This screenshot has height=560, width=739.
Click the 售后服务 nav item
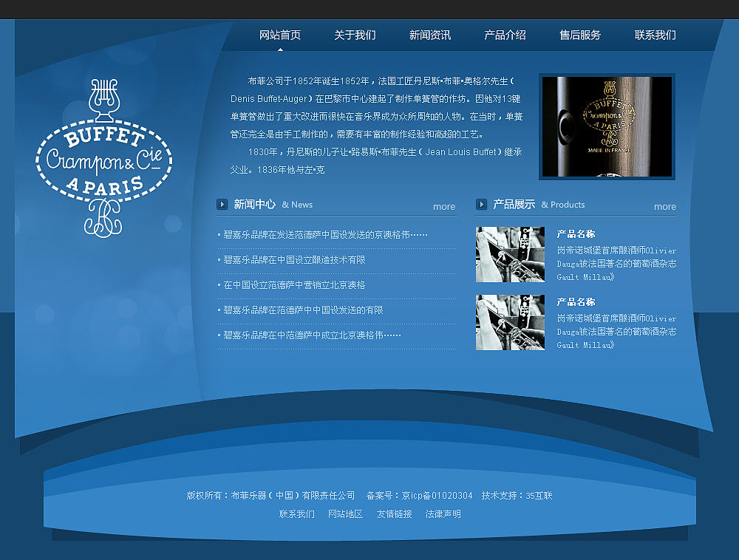(x=580, y=35)
